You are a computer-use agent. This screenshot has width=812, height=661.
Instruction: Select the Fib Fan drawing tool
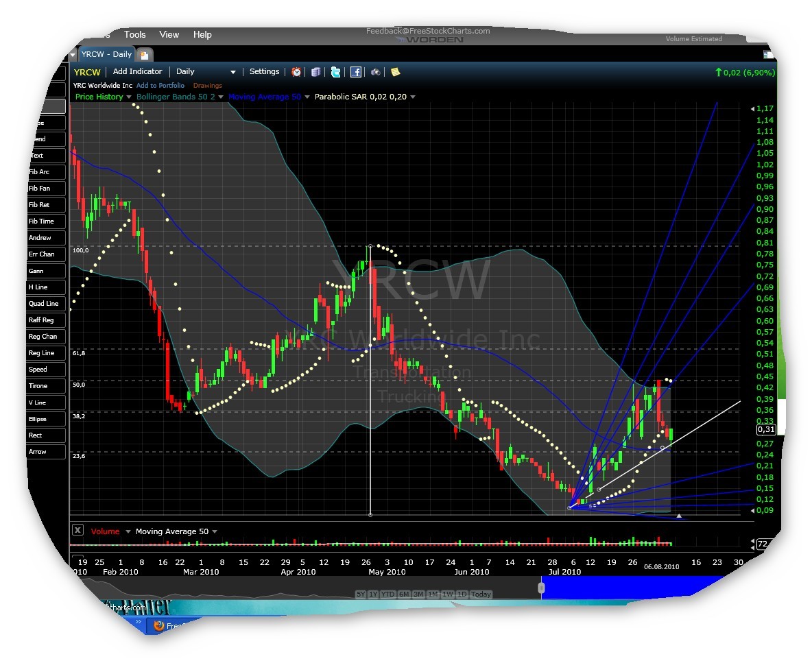pos(47,189)
